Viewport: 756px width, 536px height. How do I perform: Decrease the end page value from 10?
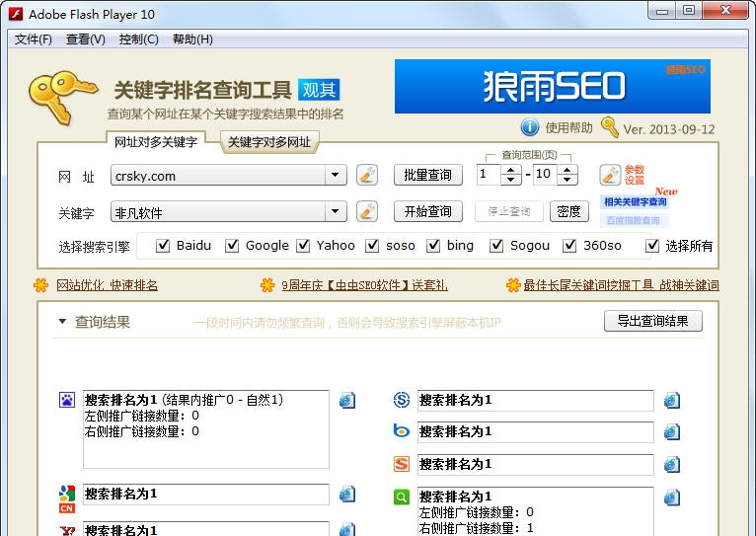(567, 180)
